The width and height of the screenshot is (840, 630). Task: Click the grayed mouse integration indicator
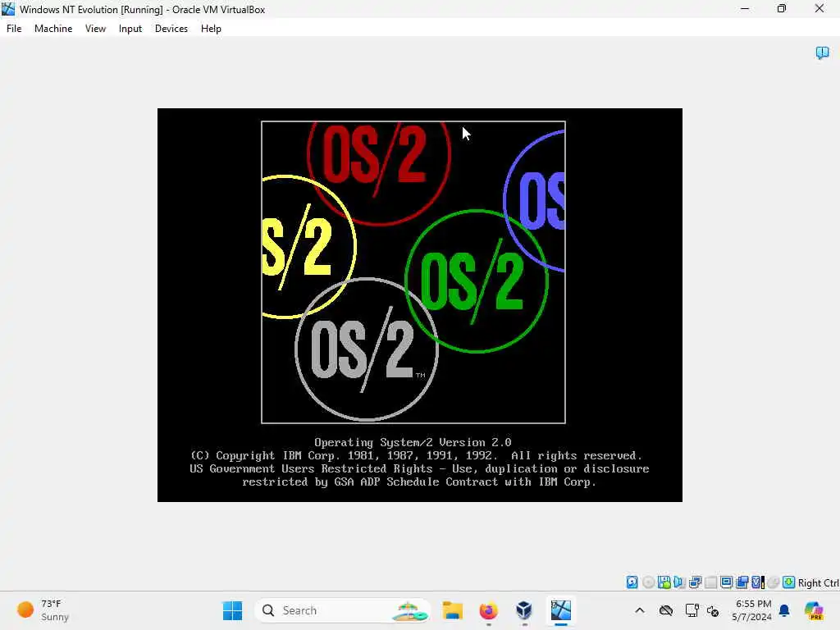tap(773, 582)
